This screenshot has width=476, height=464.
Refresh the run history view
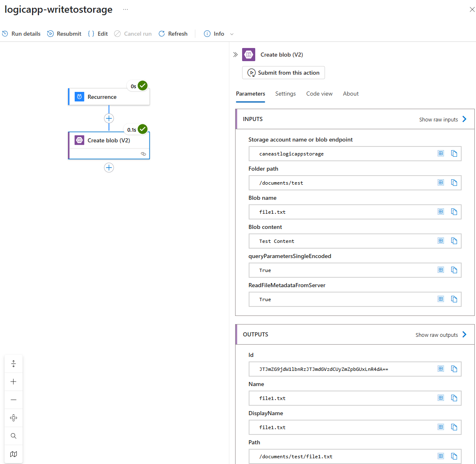173,34
